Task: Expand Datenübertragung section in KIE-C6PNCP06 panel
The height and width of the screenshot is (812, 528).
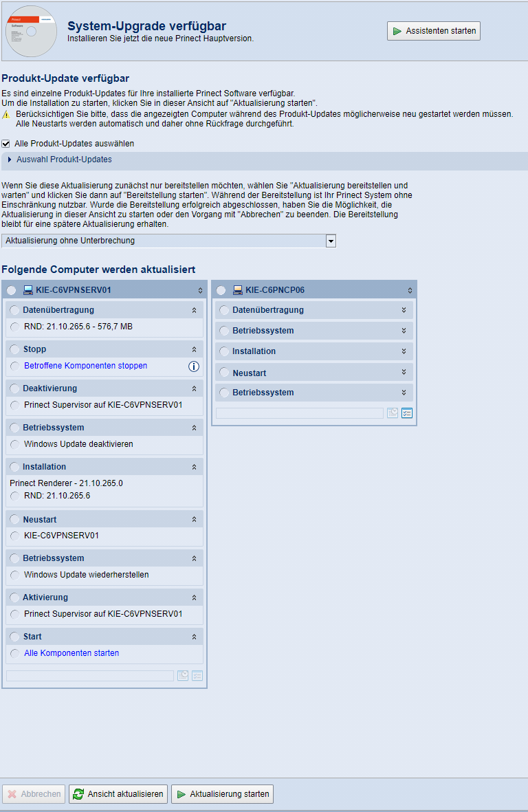Action: [x=404, y=310]
